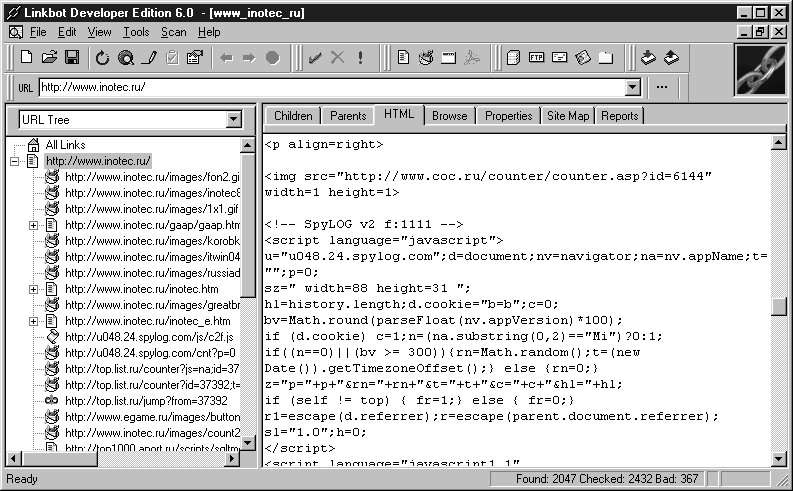Open the View menu
793x491 pixels.
pos(99,32)
